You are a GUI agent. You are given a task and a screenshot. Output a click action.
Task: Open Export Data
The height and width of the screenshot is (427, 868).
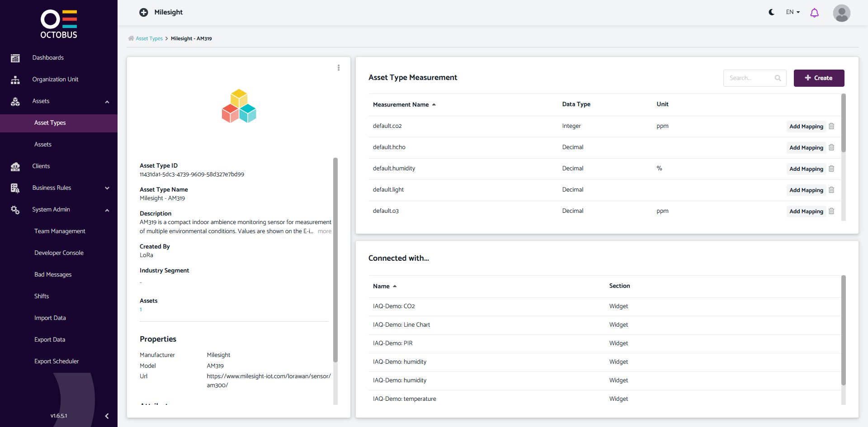[50, 339]
